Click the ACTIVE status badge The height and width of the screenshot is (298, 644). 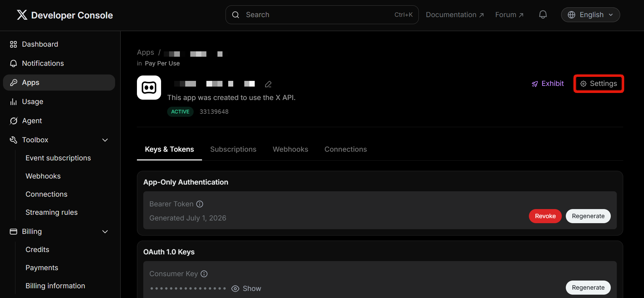click(x=180, y=112)
